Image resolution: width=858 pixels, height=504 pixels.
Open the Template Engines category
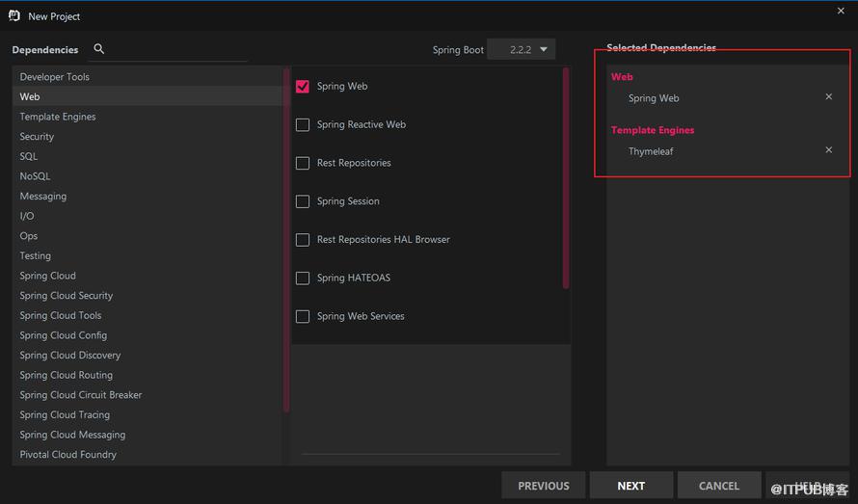(x=147, y=117)
